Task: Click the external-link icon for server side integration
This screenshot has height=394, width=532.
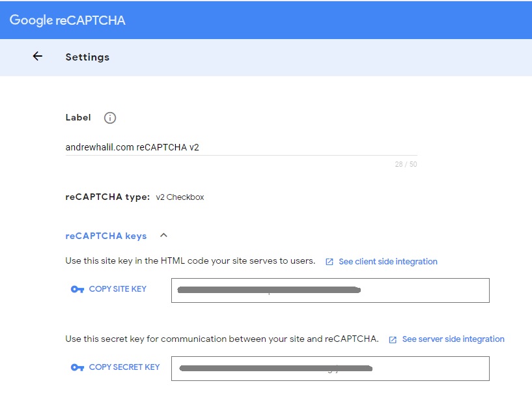Action: 393,340
